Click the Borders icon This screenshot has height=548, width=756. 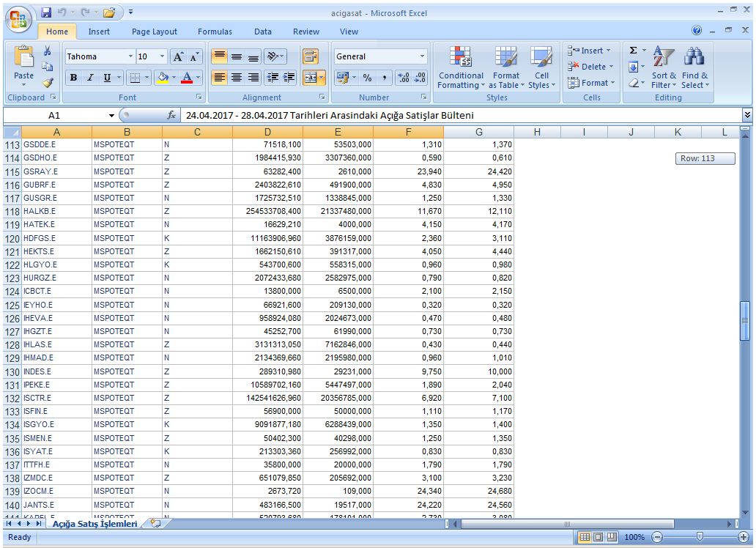point(136,78)
